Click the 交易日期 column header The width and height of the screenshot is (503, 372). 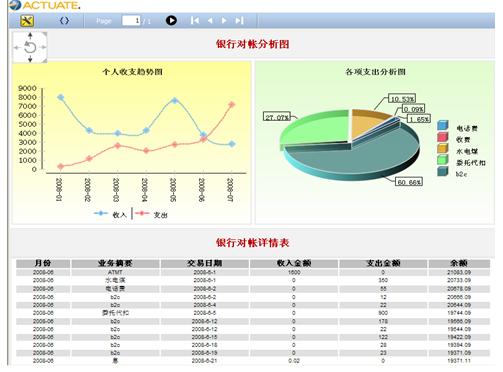pyautogui.click(x=204, y=263)
